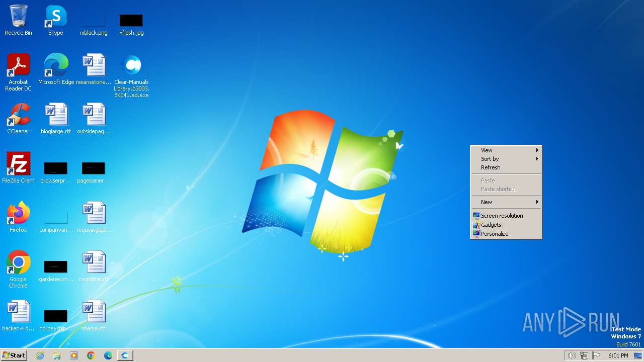Select the backenviro... document icon
The height and width of the screenshot is (362, 644).
coord(18,316)
